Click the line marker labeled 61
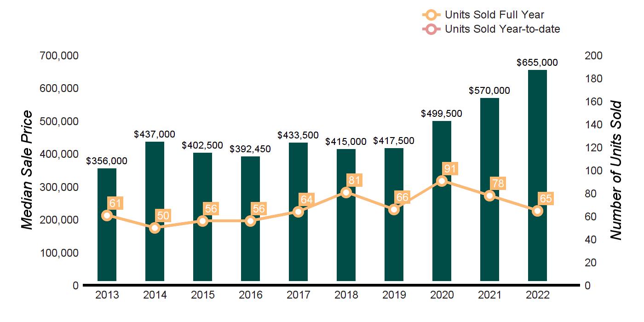The height and width of the screenshot is (322, 644). pos(107,215)
